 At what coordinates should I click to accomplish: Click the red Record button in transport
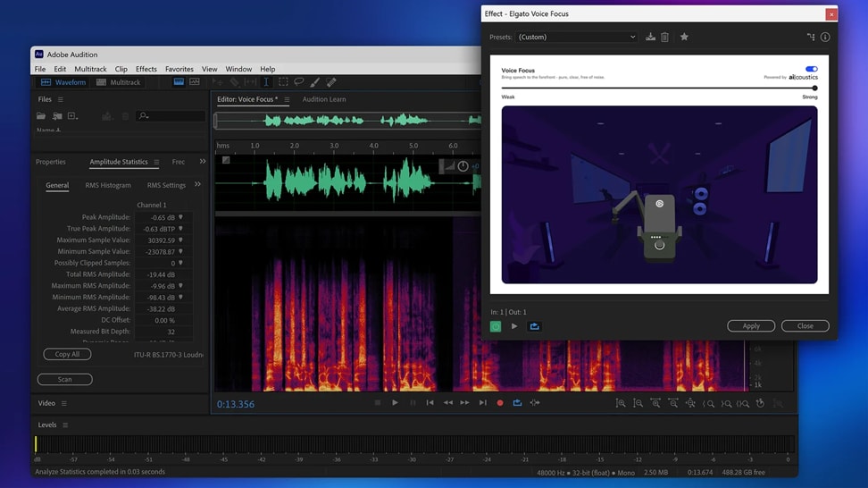(500, 403)
